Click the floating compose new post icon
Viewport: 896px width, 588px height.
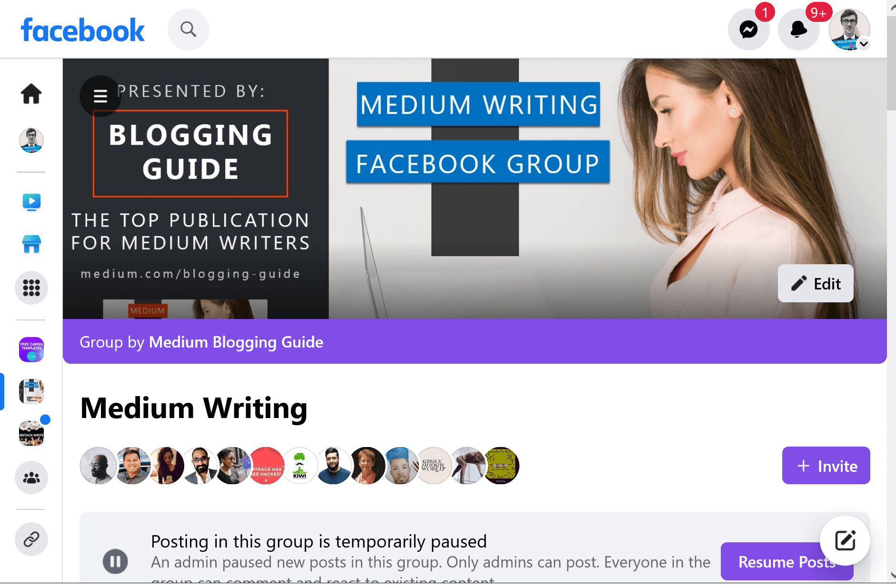click(845, 540)
